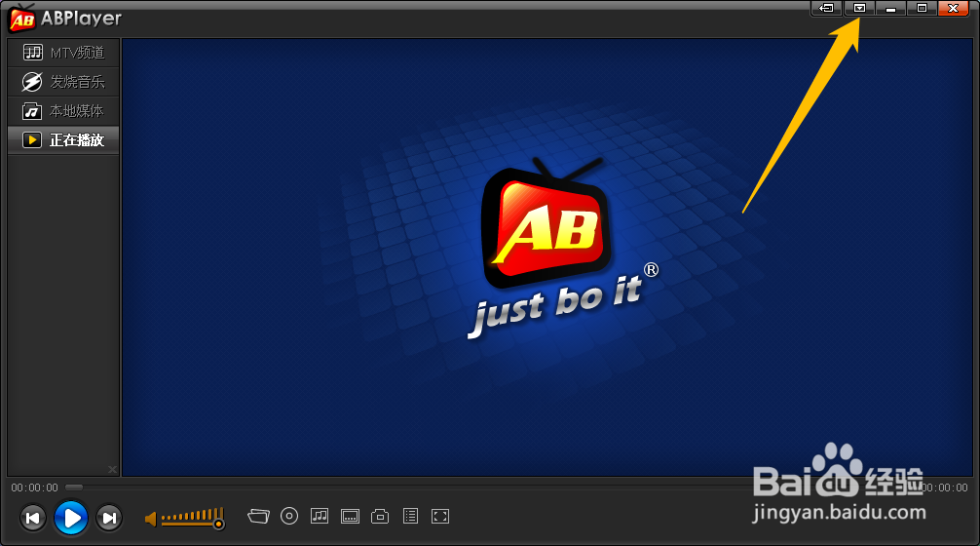Click the subtitle screen icon

pos(350,517)
